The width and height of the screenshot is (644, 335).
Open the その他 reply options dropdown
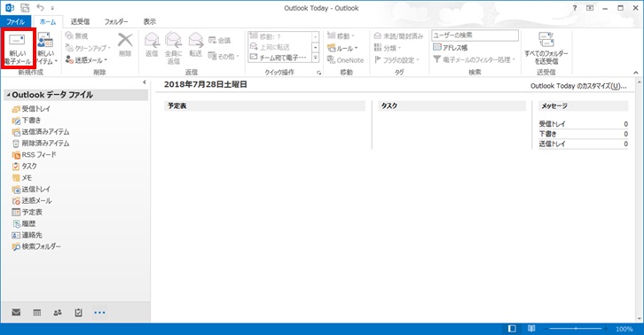224,56
